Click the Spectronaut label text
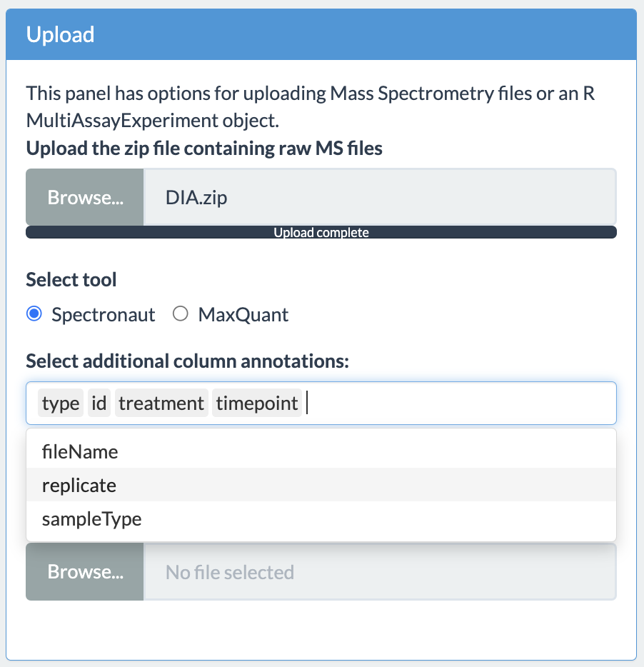 pos(104,315)
